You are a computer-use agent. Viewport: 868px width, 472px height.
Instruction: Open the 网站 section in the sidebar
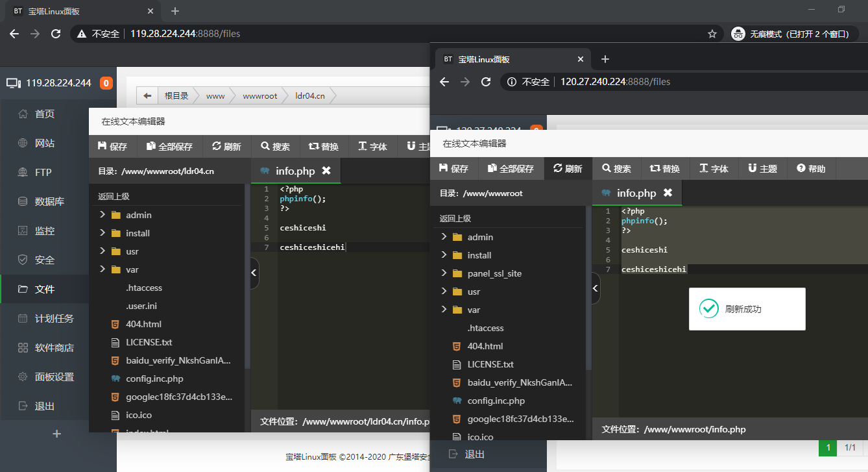(x=44, y=143)
